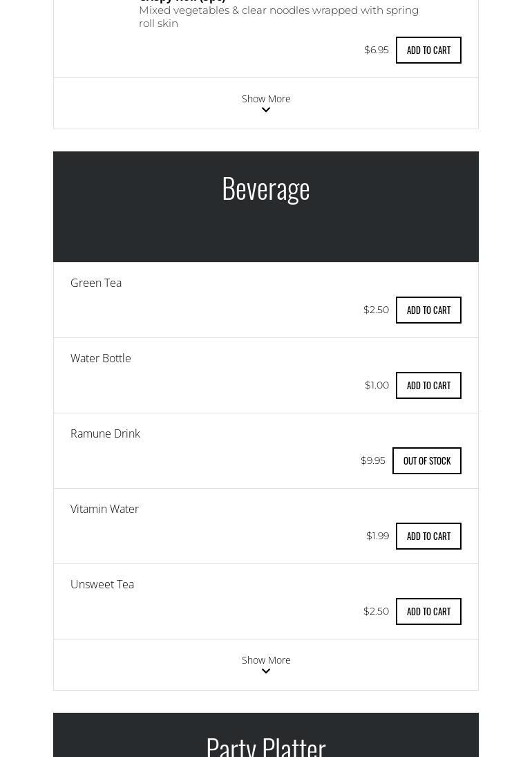Viewport: 532px width, 757px height.
Task: Open the Vitamin Water item
Action: click(104, 509)
